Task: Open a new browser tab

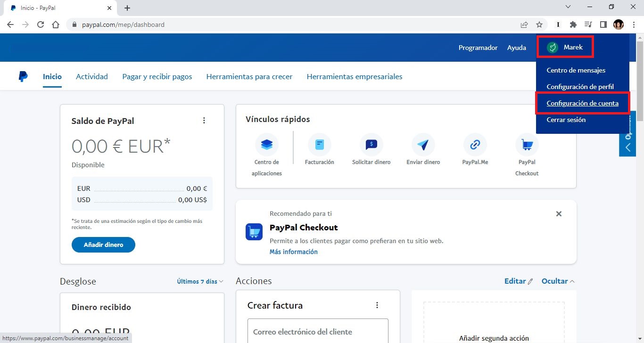Action: 127,8
